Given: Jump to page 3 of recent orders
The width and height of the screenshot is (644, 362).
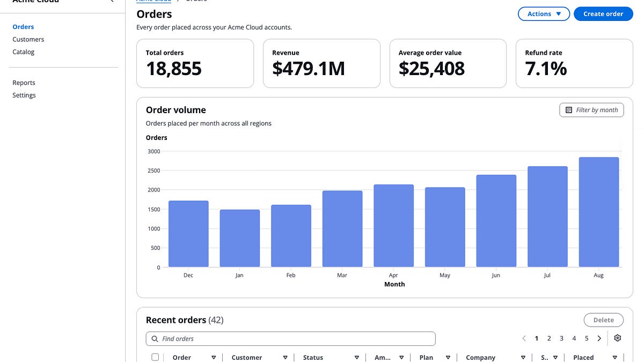Looking at the screenshot, I should point(561,338).
